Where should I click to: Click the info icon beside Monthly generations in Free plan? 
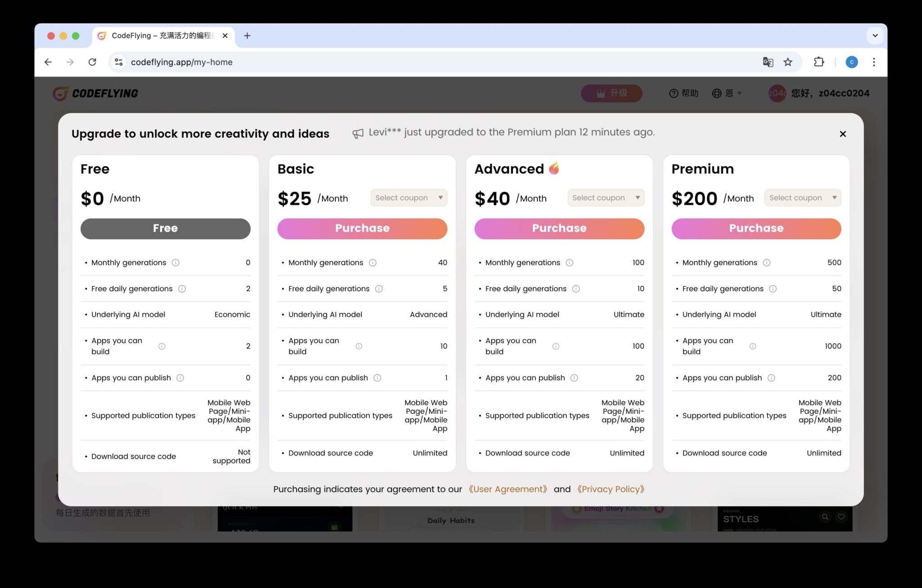point(176,262)
